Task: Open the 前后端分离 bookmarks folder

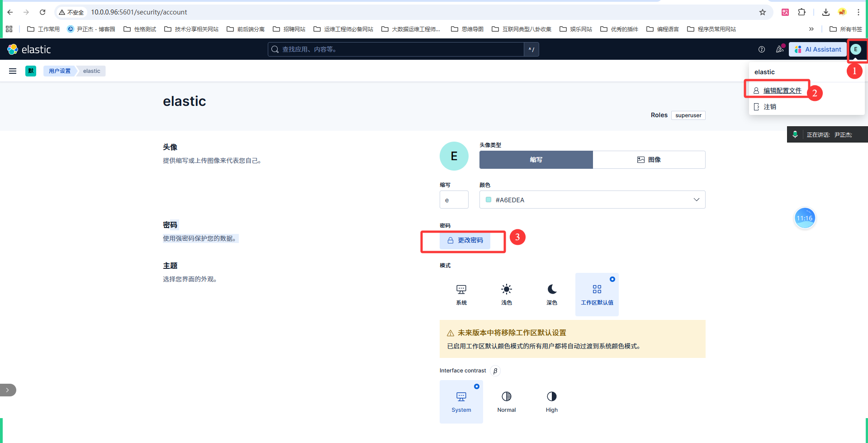Action: click(246, 29)
